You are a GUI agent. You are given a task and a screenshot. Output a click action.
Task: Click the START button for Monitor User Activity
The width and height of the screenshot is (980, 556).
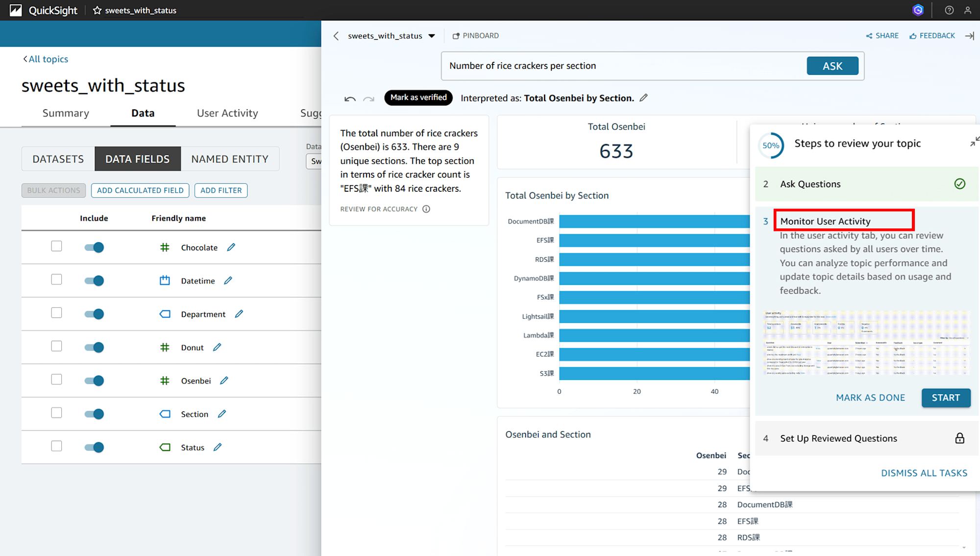click(x=945, y=397)
